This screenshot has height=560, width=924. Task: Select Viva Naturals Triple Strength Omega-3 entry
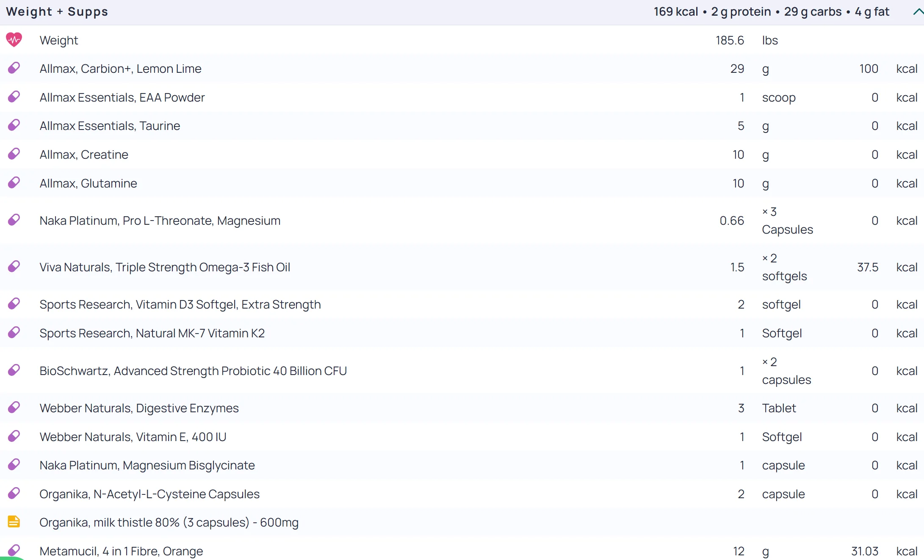(x=165, y=267)
